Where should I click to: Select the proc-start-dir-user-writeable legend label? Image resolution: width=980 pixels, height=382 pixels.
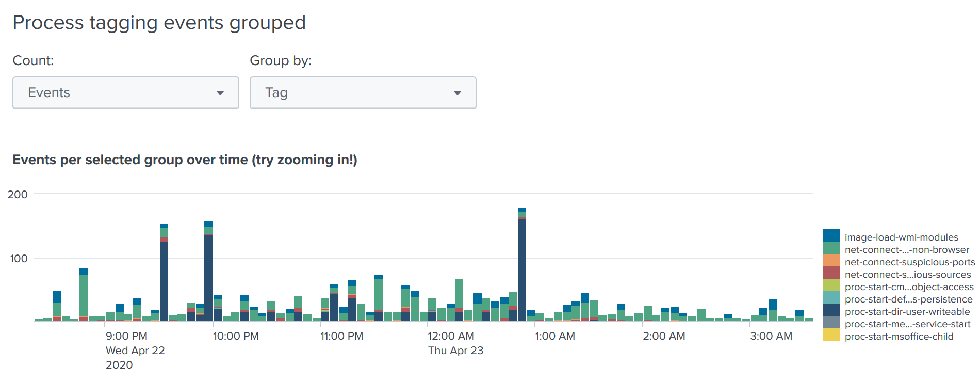click(x=907, y=312)
